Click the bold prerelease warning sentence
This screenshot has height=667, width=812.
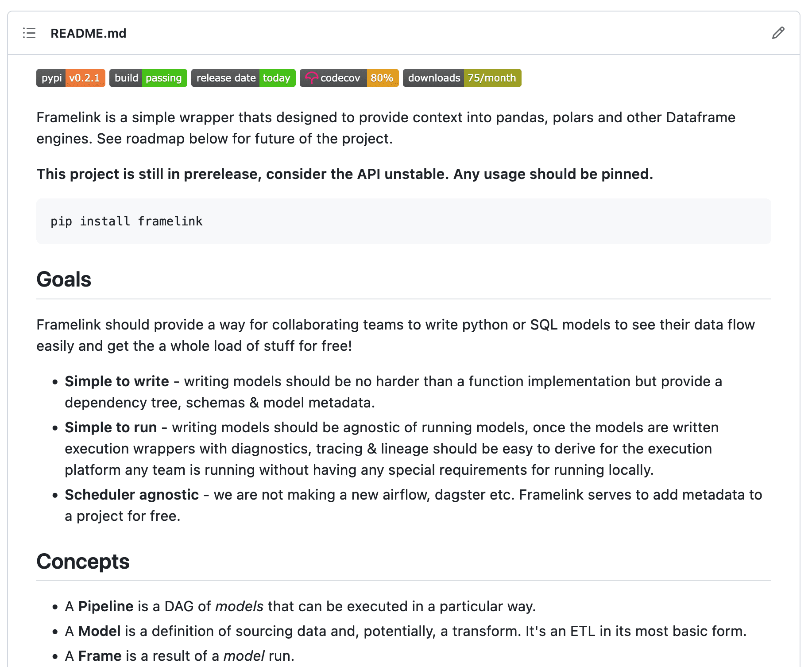point(345,174)
